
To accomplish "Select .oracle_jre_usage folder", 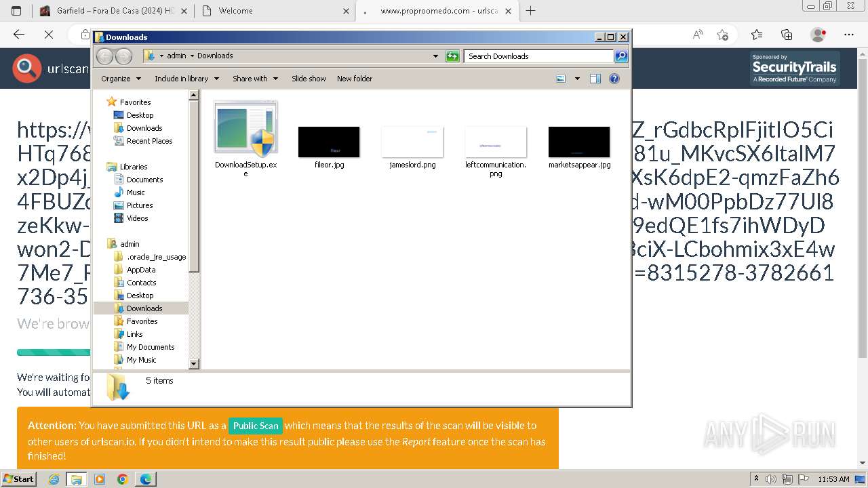I will [x=156, y=257].
